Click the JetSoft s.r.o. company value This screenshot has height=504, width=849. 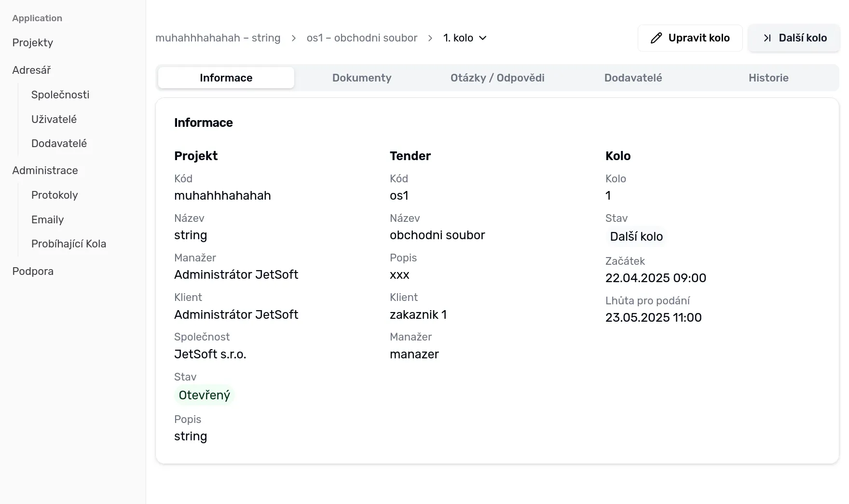(210, 354)
